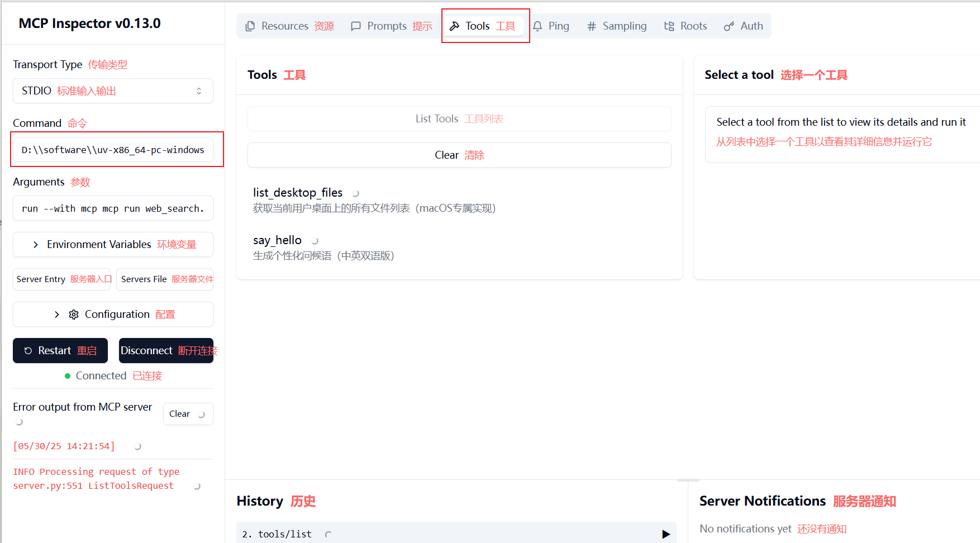Click the ListToolsRequest log line

point(93,486)
